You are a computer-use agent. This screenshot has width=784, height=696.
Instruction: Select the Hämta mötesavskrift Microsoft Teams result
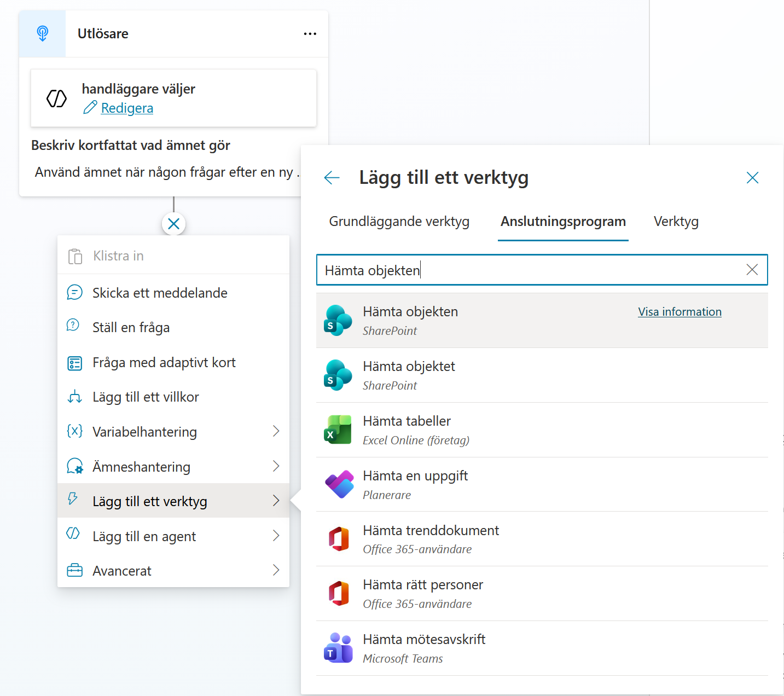pos(542,648)
